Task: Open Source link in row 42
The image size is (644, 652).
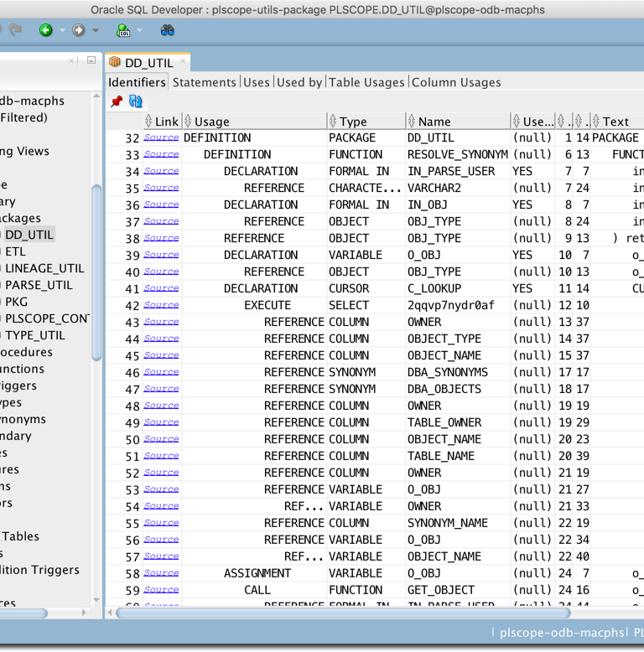Action: [x=161, y=305]
